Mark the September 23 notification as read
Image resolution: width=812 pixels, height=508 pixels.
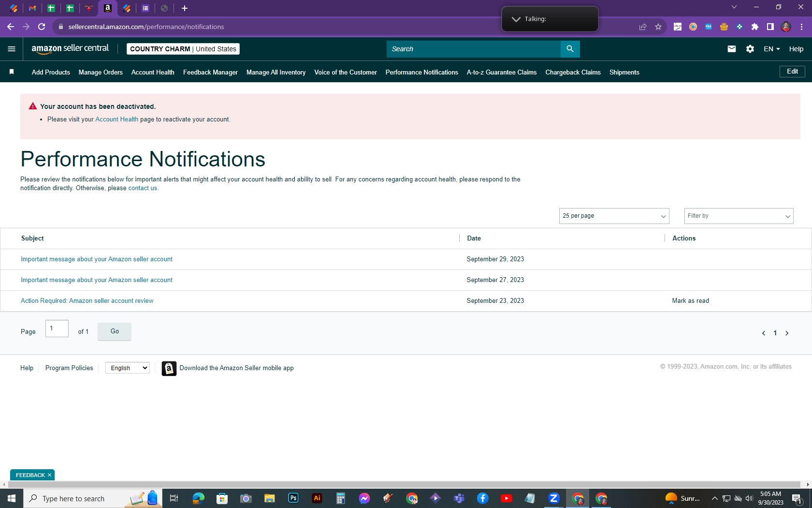tap(691, 301)
